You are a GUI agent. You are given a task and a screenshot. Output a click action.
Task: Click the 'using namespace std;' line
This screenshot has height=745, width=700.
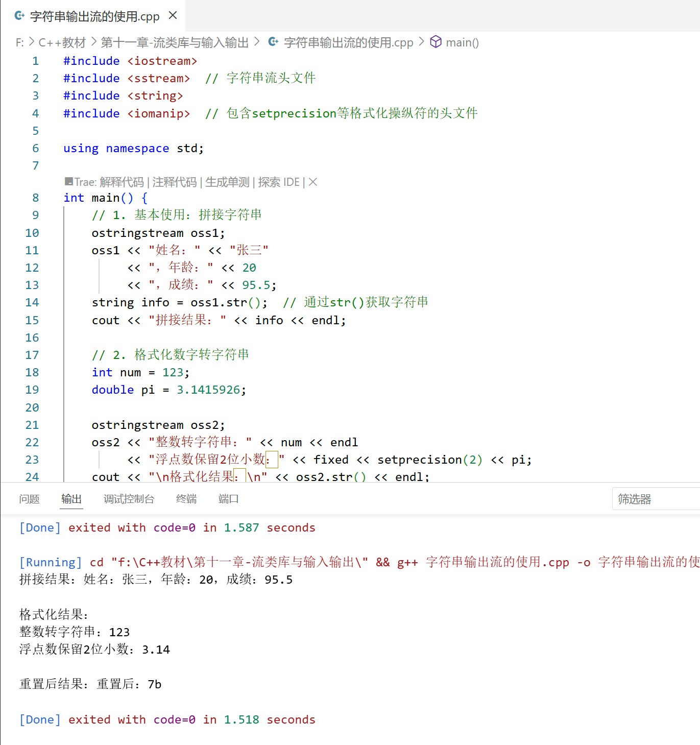(x=133, y=148)
